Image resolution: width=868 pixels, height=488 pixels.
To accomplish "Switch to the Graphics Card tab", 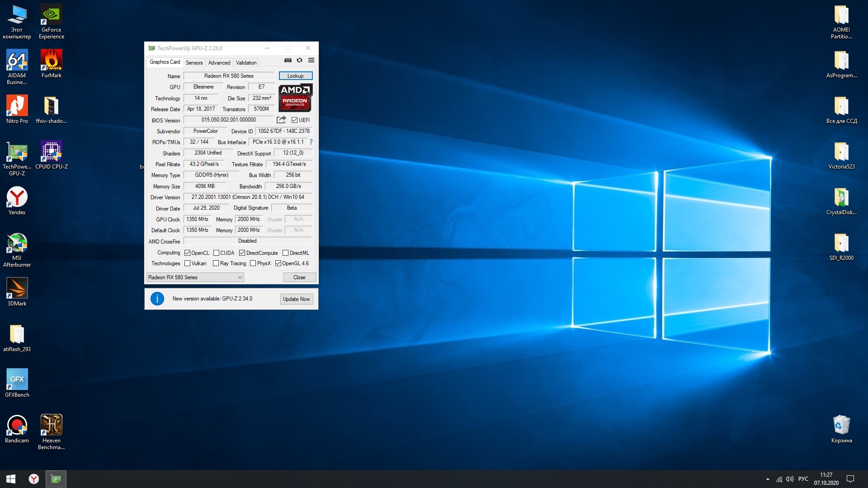I will point(165,62).
